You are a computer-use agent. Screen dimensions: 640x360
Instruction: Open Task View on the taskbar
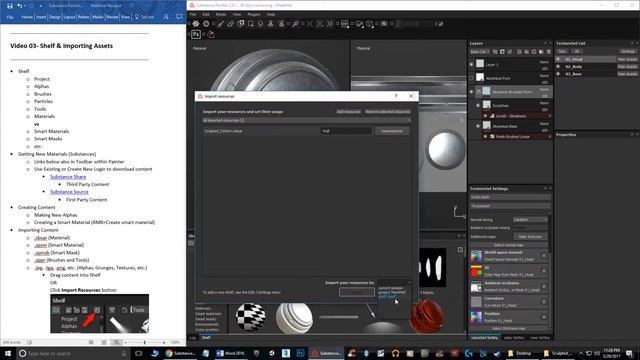point(138,353)
